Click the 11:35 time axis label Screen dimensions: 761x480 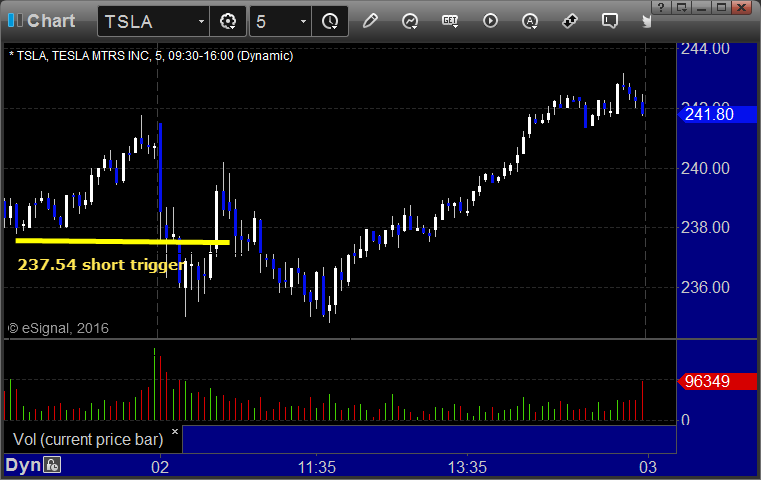(x=316, y=467)
